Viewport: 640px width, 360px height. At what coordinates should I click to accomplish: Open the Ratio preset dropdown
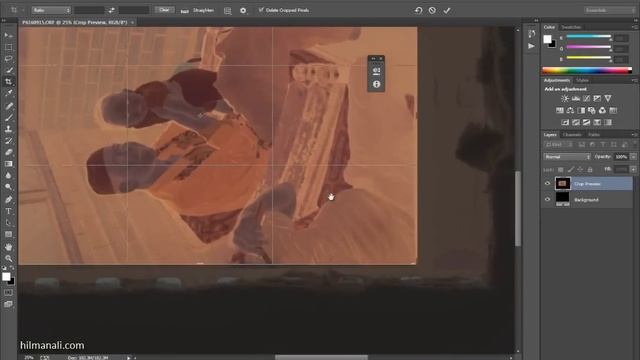click(x=51, y=10)
